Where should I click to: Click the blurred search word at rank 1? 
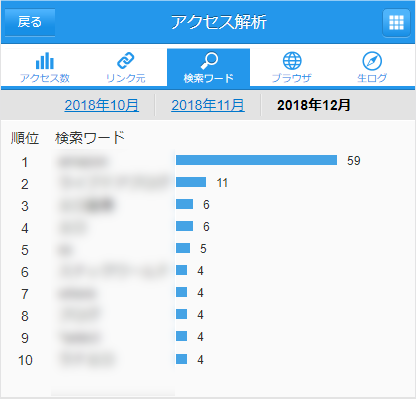[x=83, y=162]
